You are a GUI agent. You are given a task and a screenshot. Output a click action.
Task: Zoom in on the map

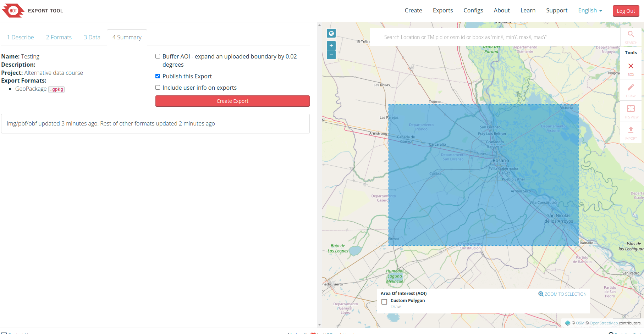(x=331, y=46)
